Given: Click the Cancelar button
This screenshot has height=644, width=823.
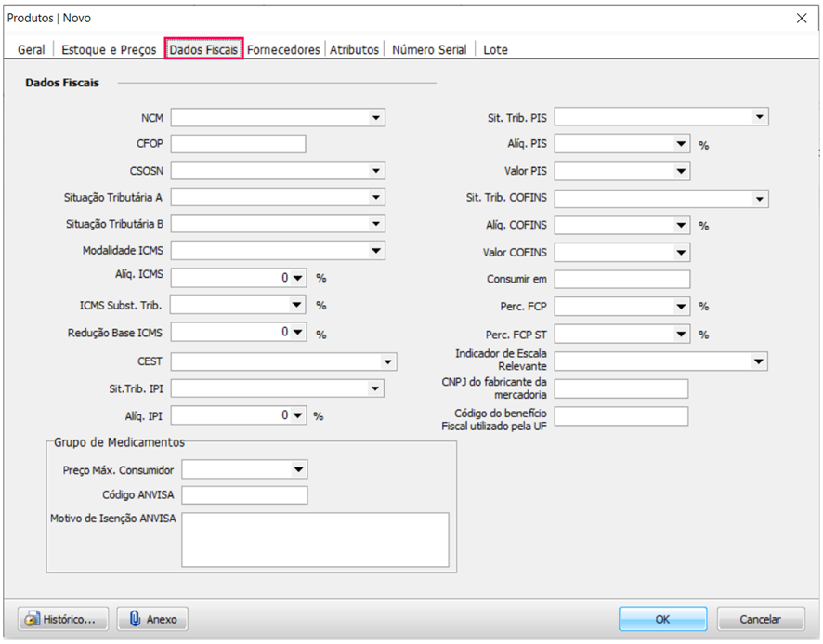Looking at the screenshot, I should click(x=760, y=619).
